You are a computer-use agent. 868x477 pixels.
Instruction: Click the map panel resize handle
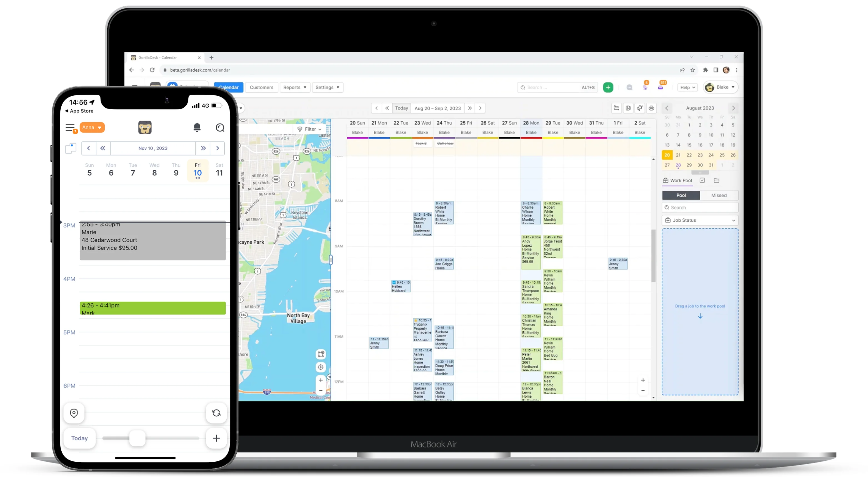point(331,260)
